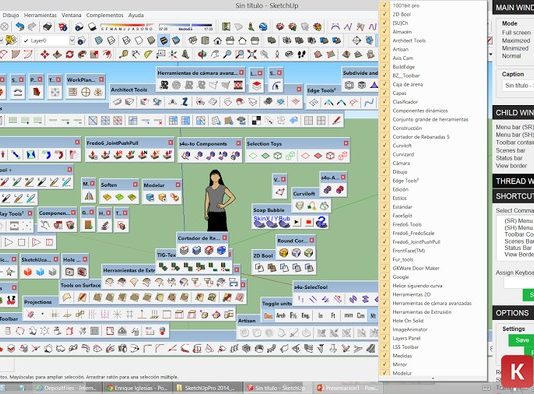Screen dimensions: 534x394
Task: Click the undo arrow icon in the top toolbar
Action: [19, 27]
